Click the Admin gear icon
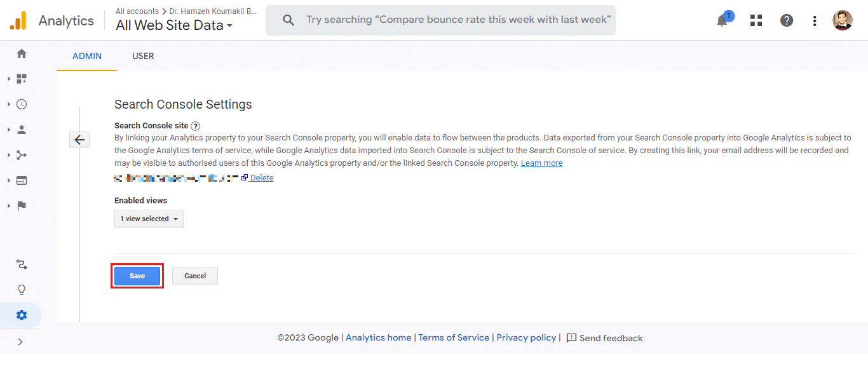This screenshot has width=868, height=366. [x=22, y=315]
